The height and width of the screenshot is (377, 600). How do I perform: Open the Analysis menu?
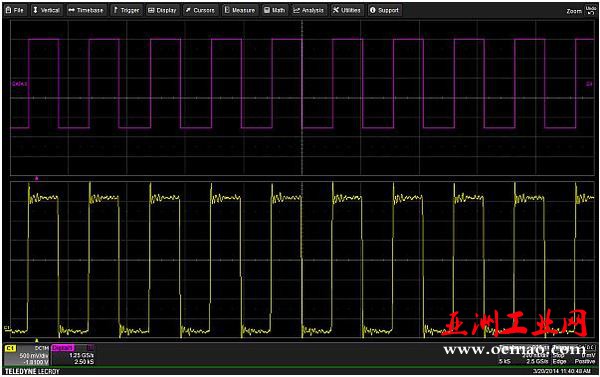[308, 10]
